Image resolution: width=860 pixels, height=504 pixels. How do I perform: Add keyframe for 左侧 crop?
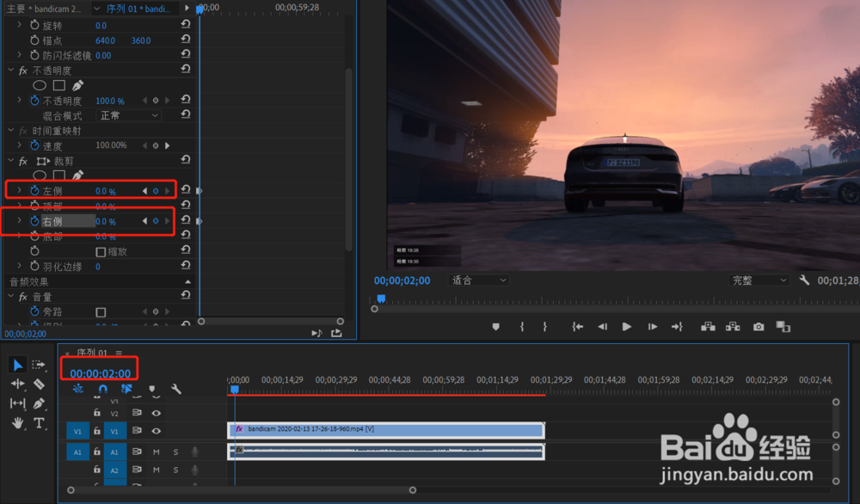[156, 191]
